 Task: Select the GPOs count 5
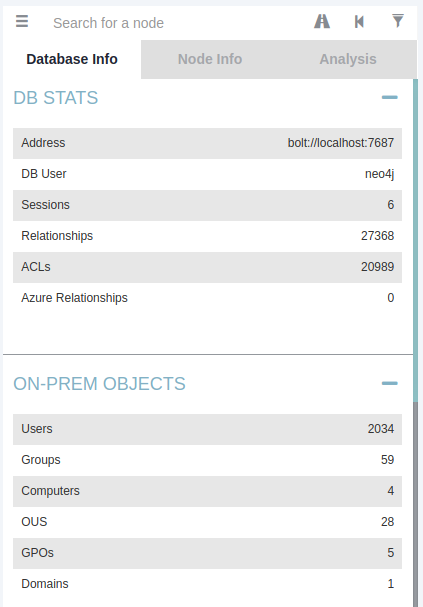(x=391, y=553)
